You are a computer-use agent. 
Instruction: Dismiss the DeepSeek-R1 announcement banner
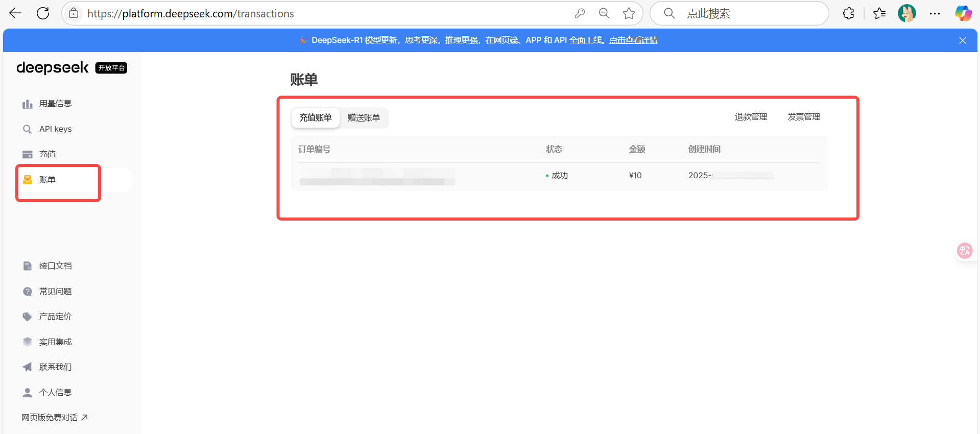(x=962, y=40)
